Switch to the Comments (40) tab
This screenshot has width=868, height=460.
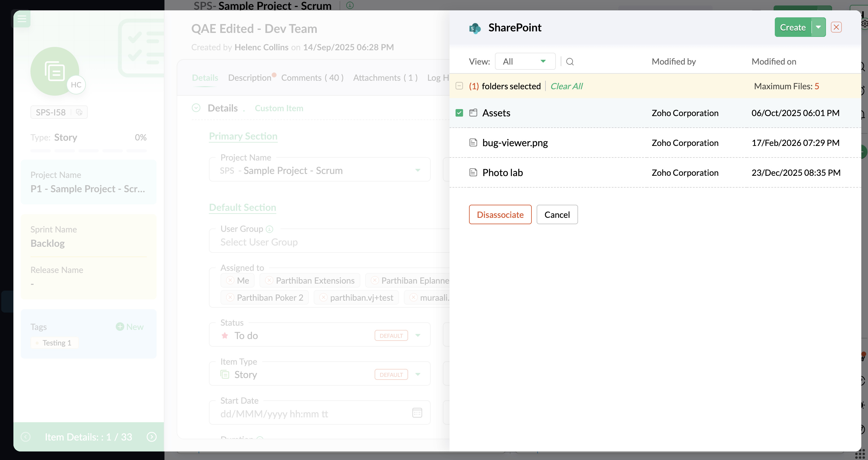click(312, 78)
